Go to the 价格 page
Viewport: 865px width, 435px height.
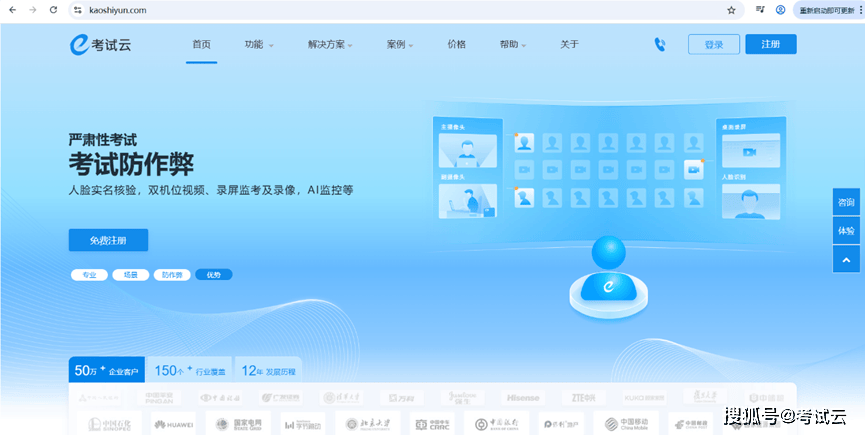(456, 45)
